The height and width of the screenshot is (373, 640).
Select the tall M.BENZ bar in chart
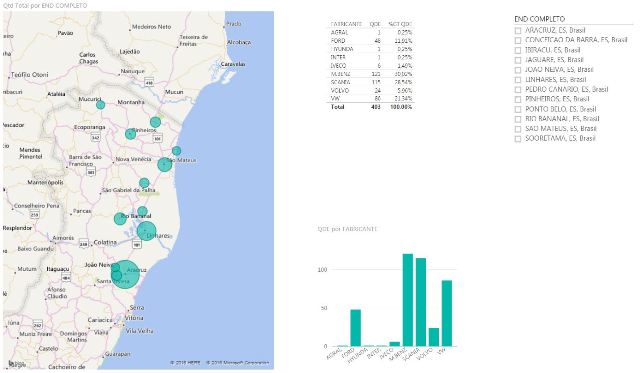(408, 300)
